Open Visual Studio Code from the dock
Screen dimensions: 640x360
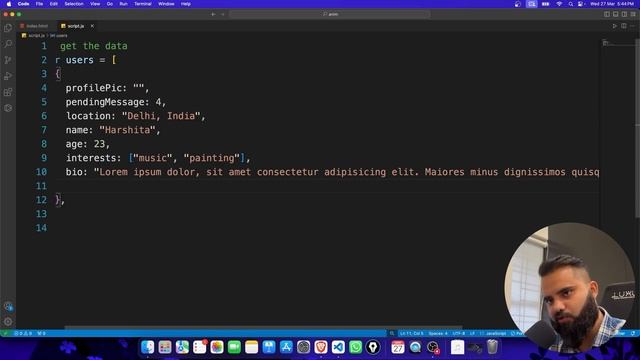point(338,347)
